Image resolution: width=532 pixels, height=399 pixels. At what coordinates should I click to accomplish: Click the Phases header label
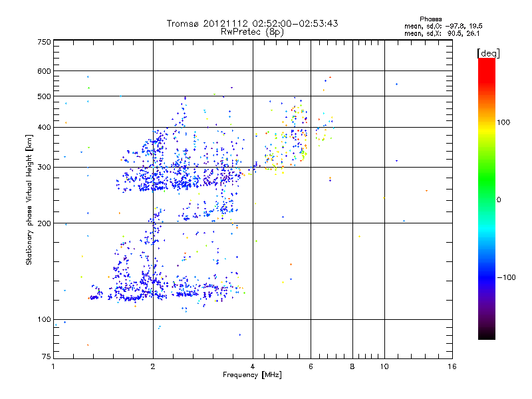(x=430, y=19)
